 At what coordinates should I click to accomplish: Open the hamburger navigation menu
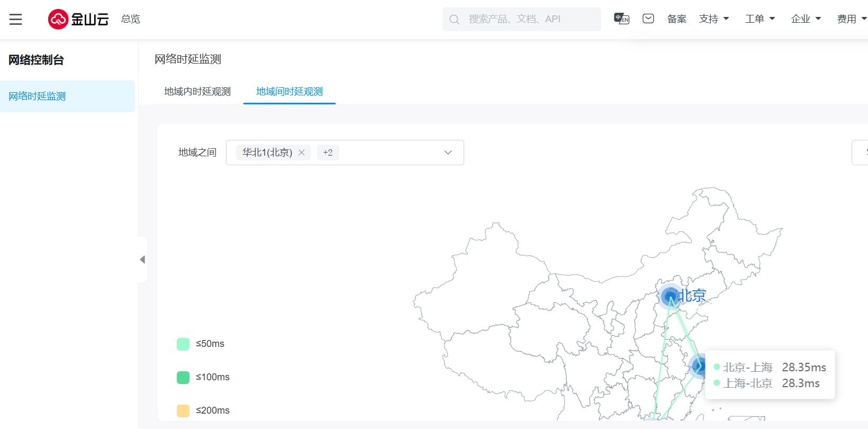click(x=16, y=20)
